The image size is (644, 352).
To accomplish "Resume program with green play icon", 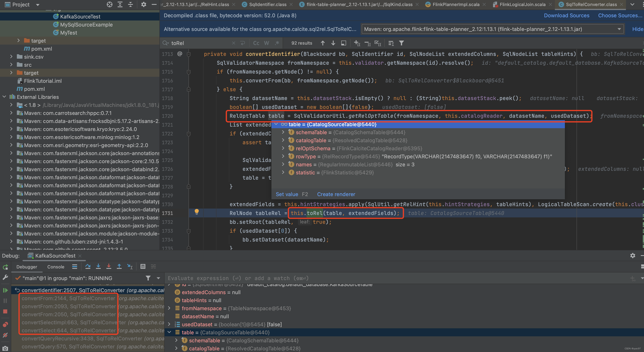I will 5,290.
